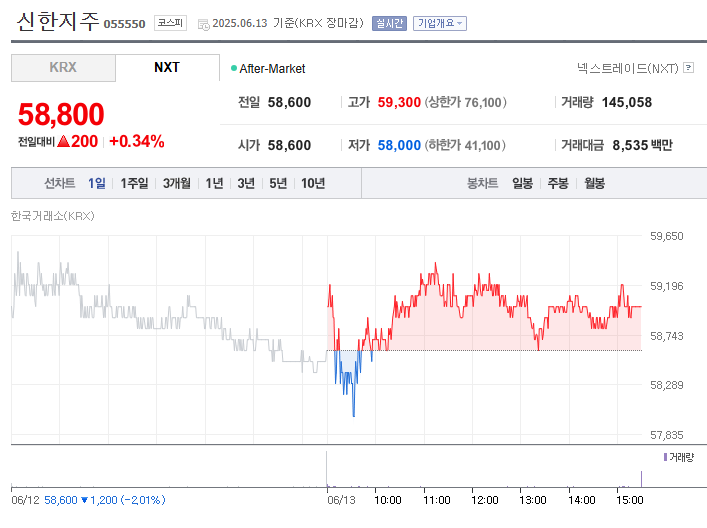The width and height of the screenshot is (707, 528).
Task: Switch to the KRX tab
Action: [63, 68]
